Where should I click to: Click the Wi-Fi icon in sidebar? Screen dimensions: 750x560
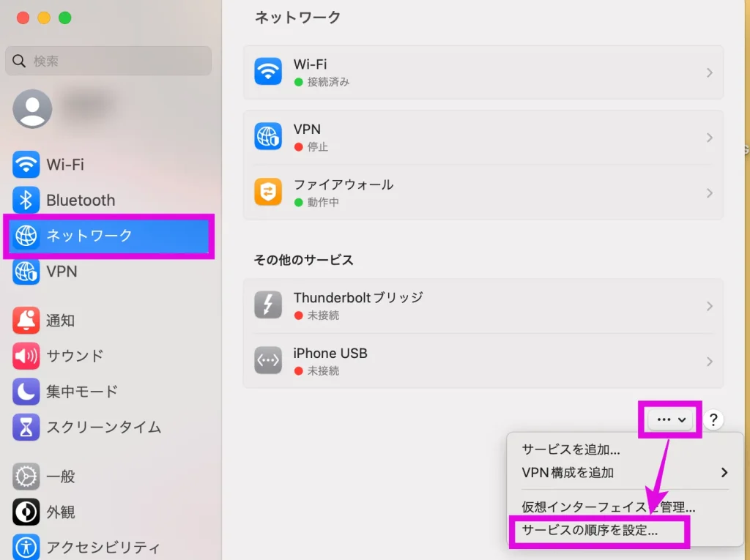click(x=26, y=165)
